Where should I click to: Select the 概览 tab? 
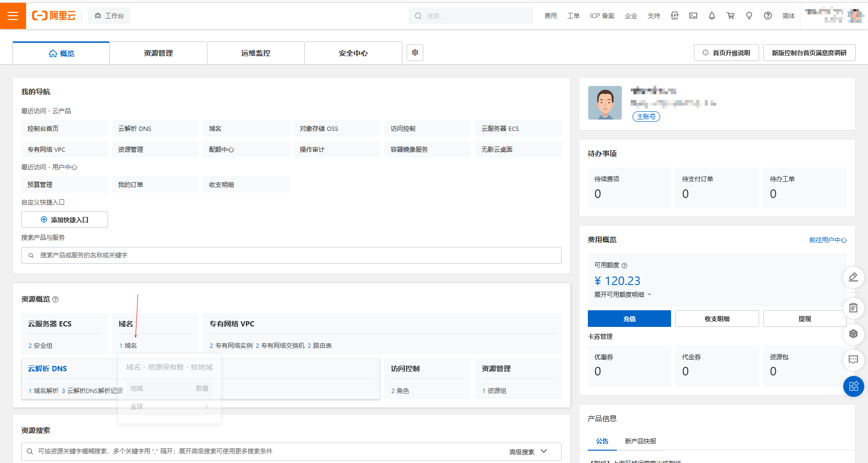coord(61,53)
